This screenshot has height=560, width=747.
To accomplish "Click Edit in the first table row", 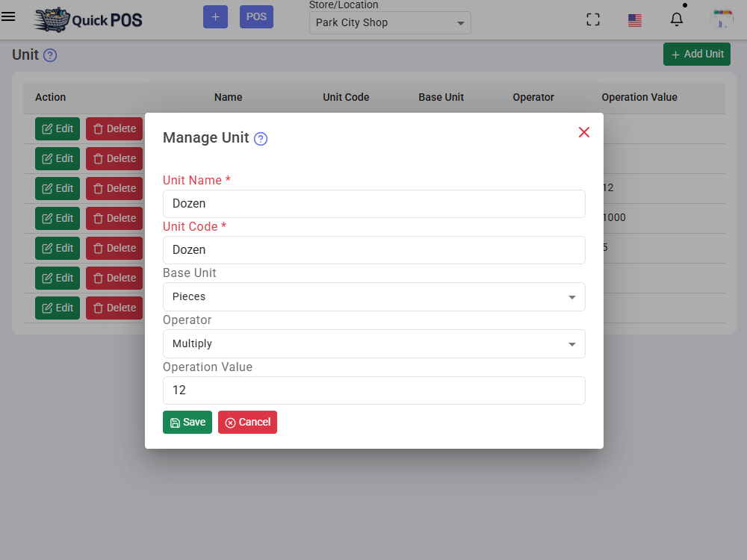I will pos(58,128).
